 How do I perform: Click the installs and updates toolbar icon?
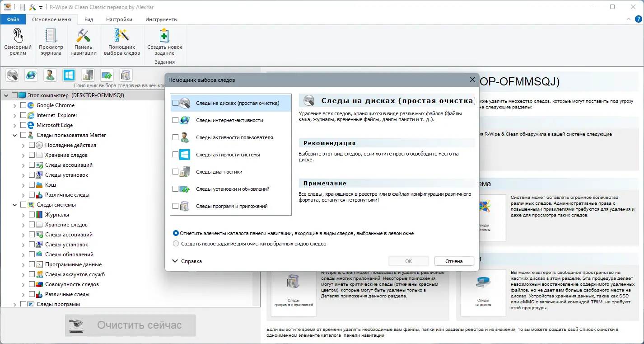pos(107,75)
